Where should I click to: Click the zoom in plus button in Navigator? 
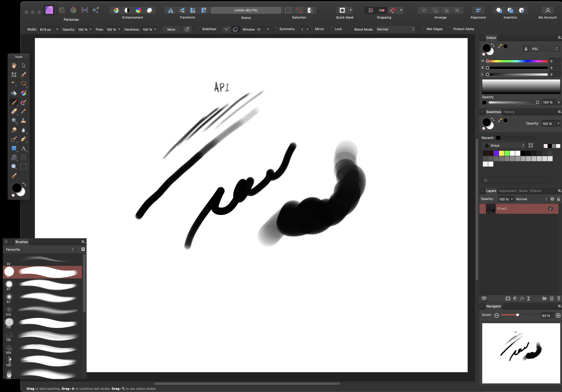tap(558, 315)
